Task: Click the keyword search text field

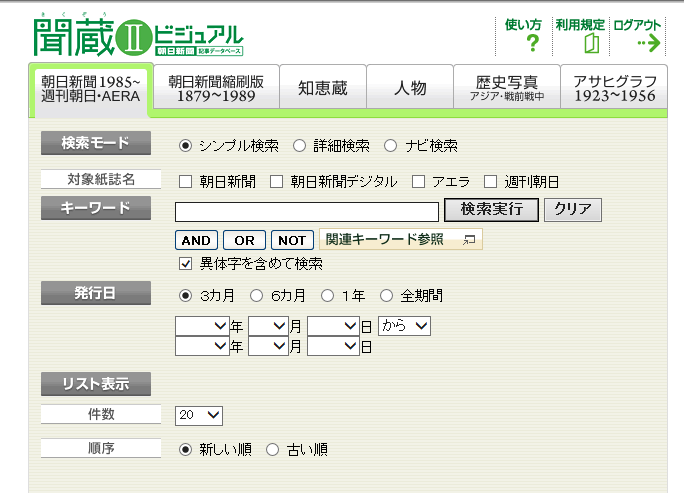Action: [x=307, y=212]
